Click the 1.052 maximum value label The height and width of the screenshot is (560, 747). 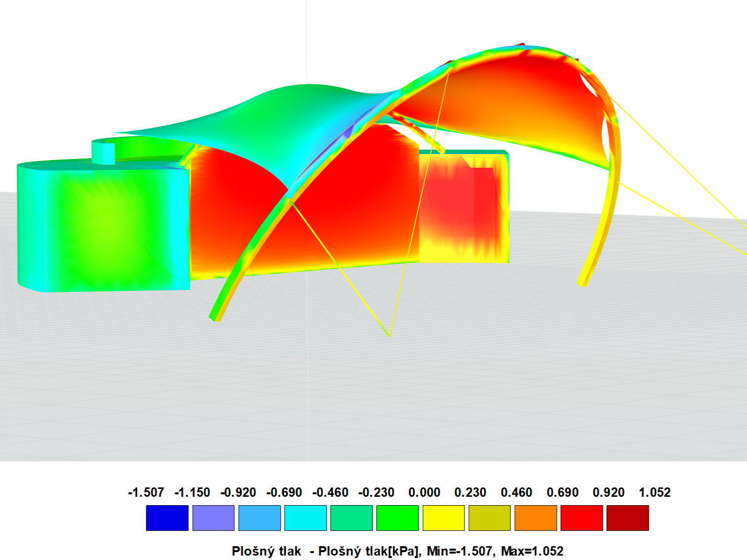pyautogui.click(x=655, y=492)
